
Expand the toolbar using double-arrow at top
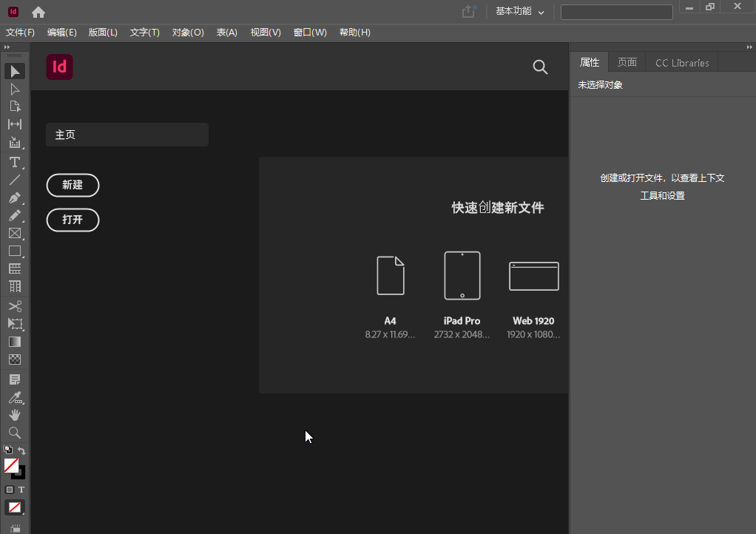pyautogui.click(x=7, y=47)
